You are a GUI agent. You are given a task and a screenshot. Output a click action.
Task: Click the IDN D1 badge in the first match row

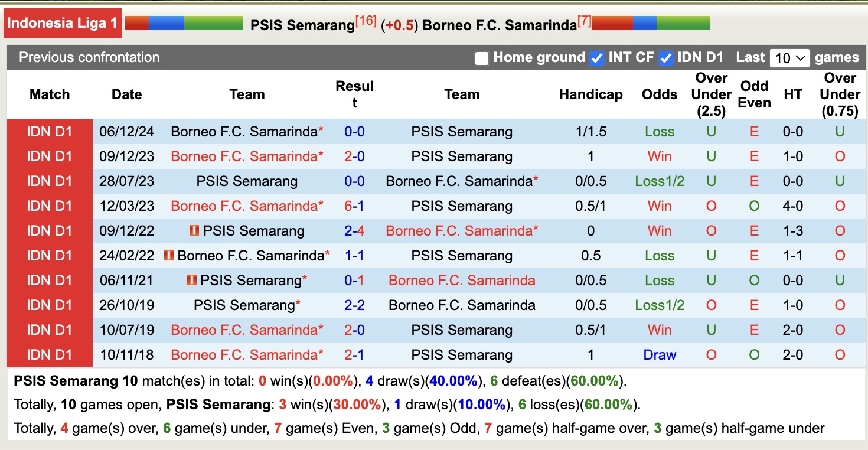click(x=49, y=131)
